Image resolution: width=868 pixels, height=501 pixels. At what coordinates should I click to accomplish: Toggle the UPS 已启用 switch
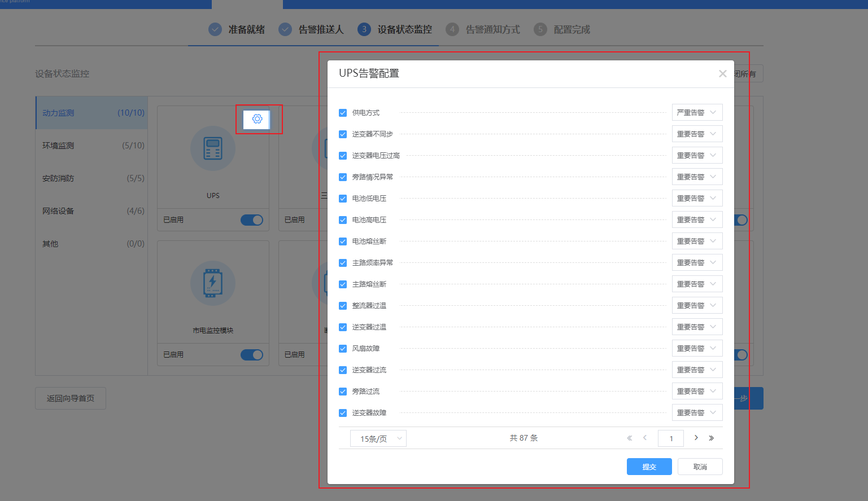point(252,220)
